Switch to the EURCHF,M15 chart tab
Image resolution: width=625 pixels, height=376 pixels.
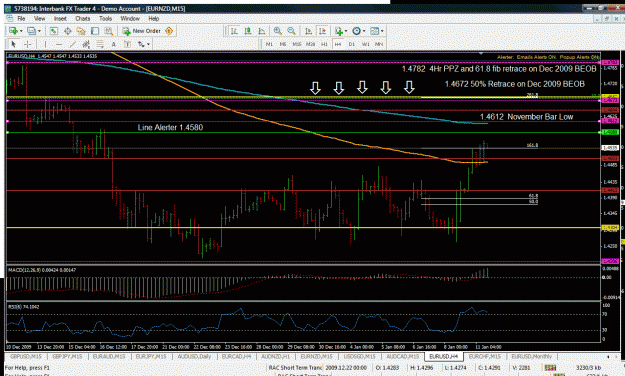[484, 356]
